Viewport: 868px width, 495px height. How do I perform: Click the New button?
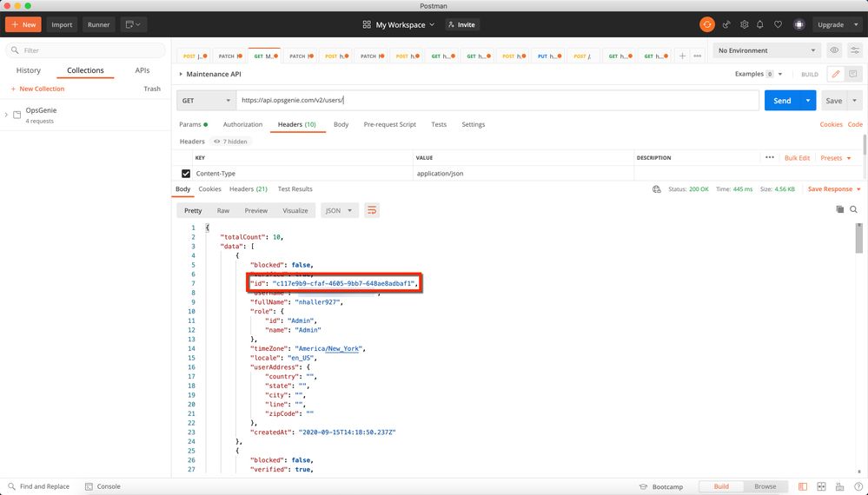pyautogui.click(x=23, y=24)
